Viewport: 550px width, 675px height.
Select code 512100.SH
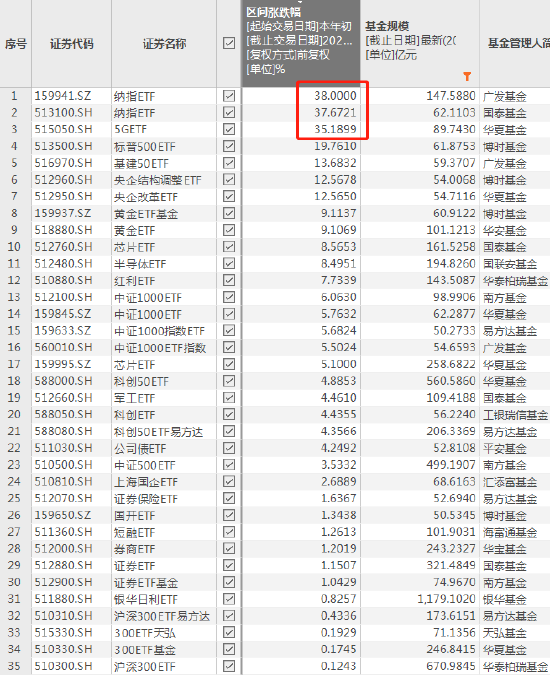(63, 297)
